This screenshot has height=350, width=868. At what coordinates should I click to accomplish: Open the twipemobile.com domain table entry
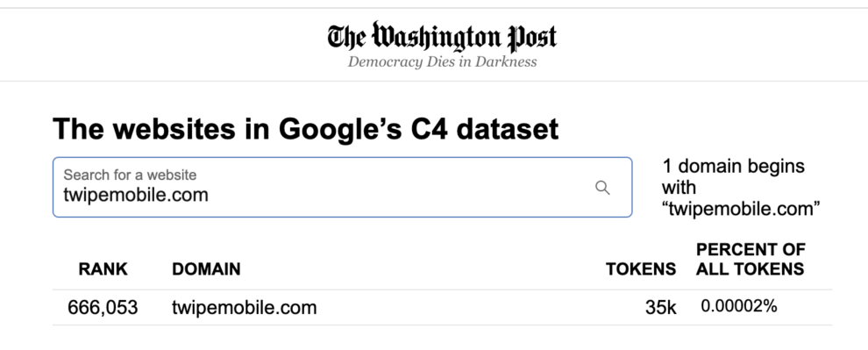click(x=244, y=307)
